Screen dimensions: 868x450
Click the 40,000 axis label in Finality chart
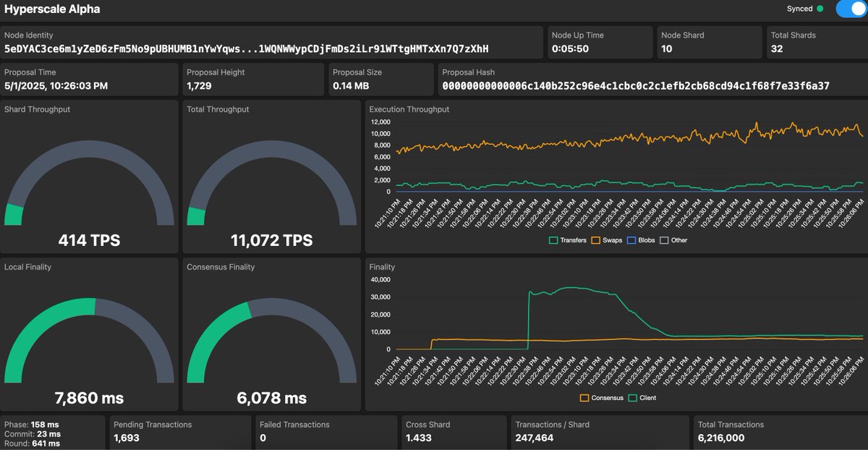pos(380,279)
